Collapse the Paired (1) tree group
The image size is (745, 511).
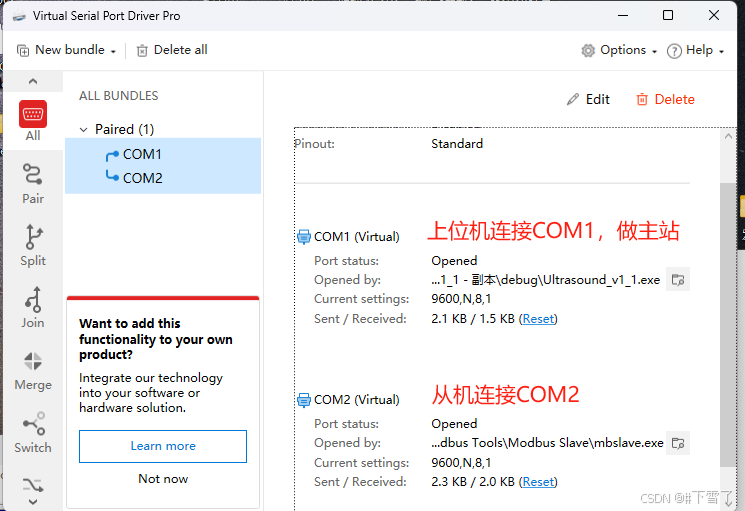point(84,129)
